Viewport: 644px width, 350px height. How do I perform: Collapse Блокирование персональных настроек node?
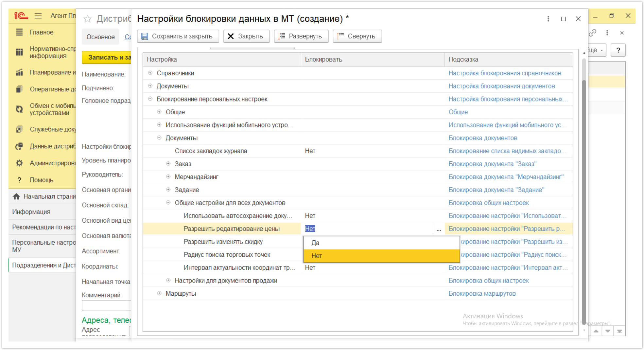(x=150, y=99)
